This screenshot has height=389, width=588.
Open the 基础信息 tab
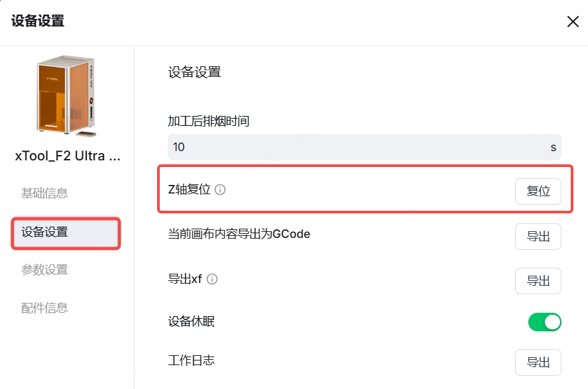tap(44, 194)
